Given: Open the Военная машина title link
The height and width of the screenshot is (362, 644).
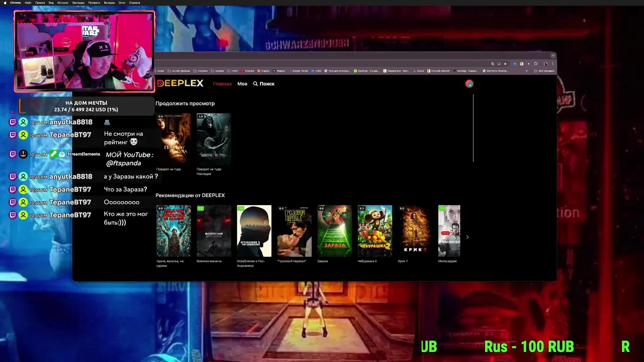Looking at the screenshot, I should (209, 261).
